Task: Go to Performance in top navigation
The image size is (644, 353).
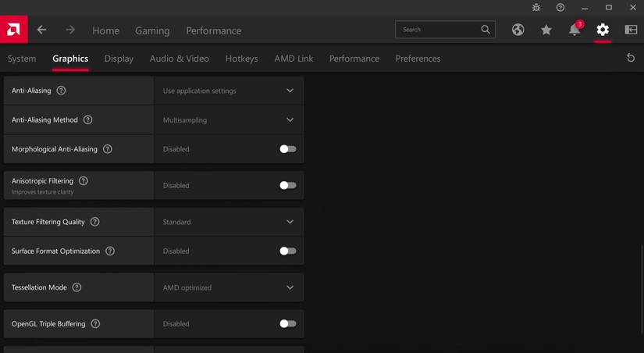Action: click(214, 30)
